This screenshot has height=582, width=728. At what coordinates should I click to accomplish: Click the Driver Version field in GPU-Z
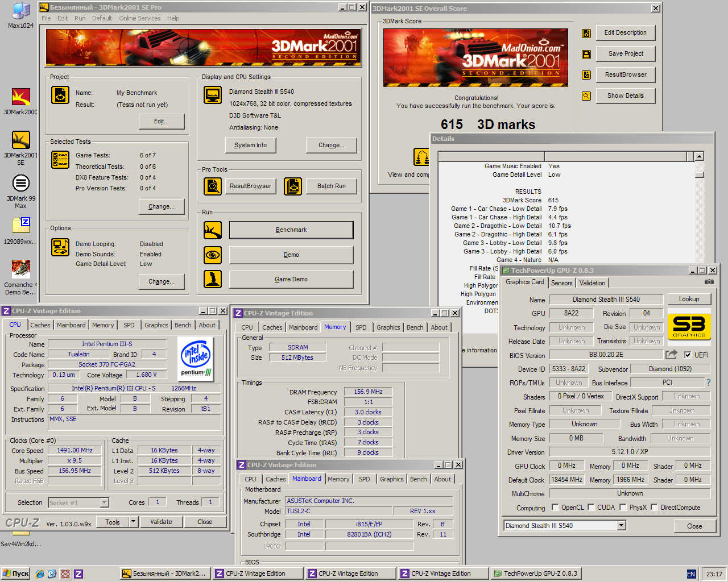pos(630,452)
